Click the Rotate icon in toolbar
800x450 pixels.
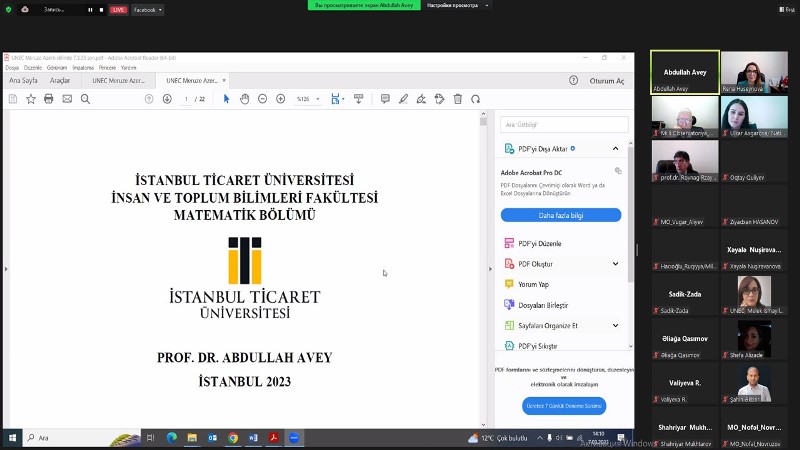coord(476,99)
